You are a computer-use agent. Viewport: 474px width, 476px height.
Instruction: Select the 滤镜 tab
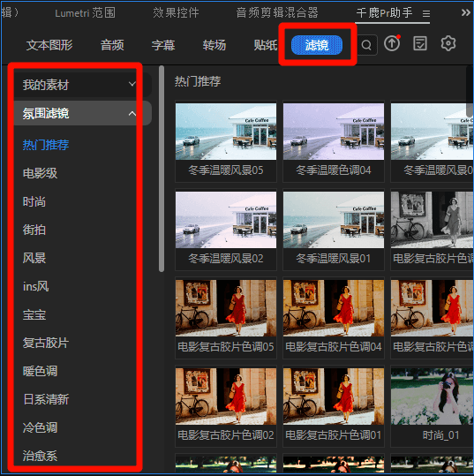coord(317,45)
